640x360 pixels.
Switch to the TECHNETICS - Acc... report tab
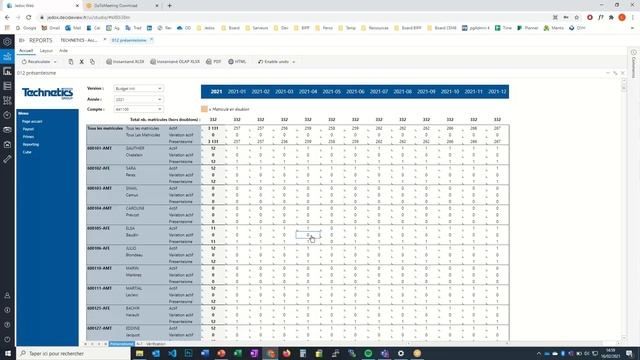(79, 40)
